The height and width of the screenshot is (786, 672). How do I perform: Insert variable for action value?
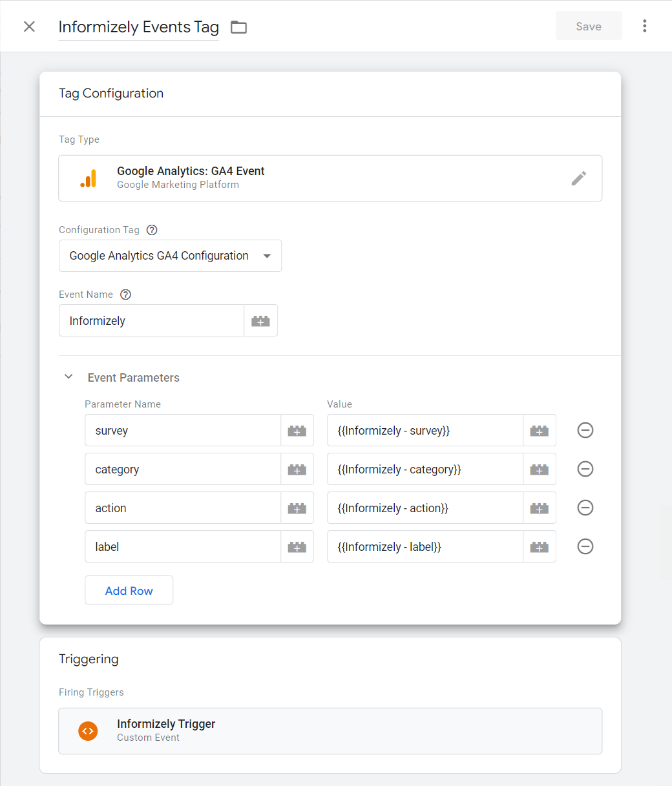tap(540, 508)
